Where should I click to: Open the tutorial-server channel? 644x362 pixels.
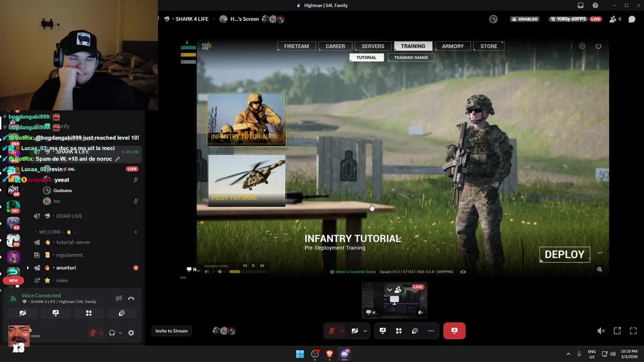(73, 242)
